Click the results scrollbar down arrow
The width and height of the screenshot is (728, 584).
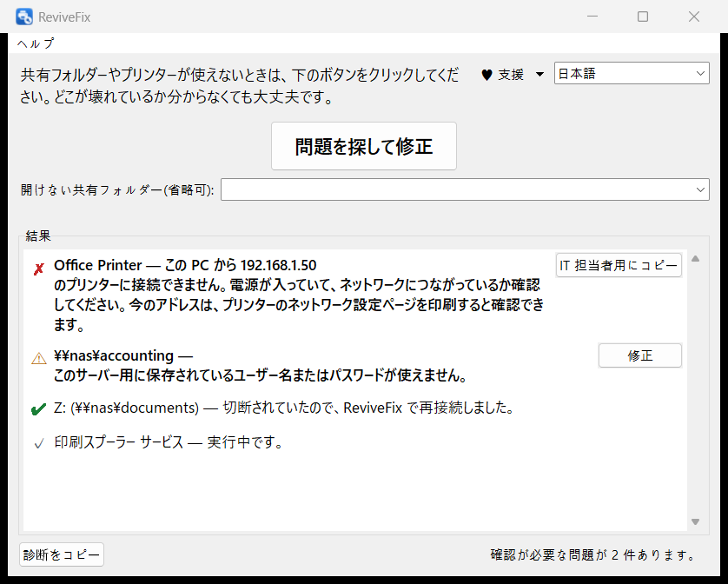pos(696,521)
